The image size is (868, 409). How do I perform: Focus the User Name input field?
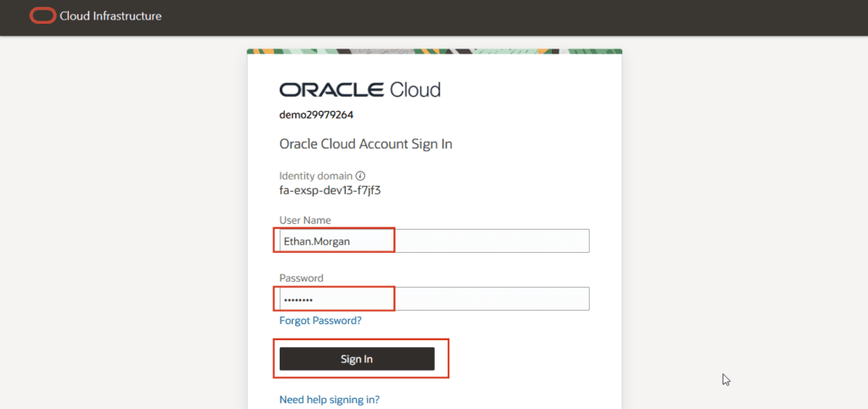click(435, 241)
